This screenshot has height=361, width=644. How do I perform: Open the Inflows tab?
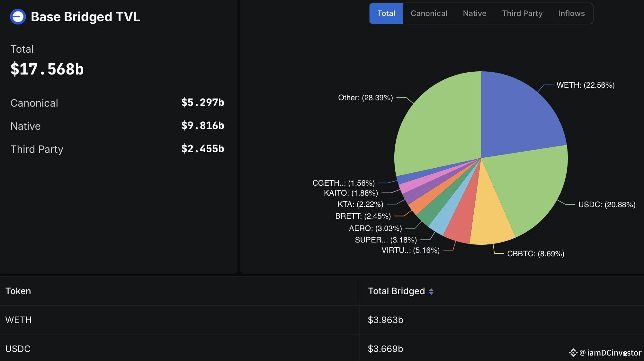[571, 13]
